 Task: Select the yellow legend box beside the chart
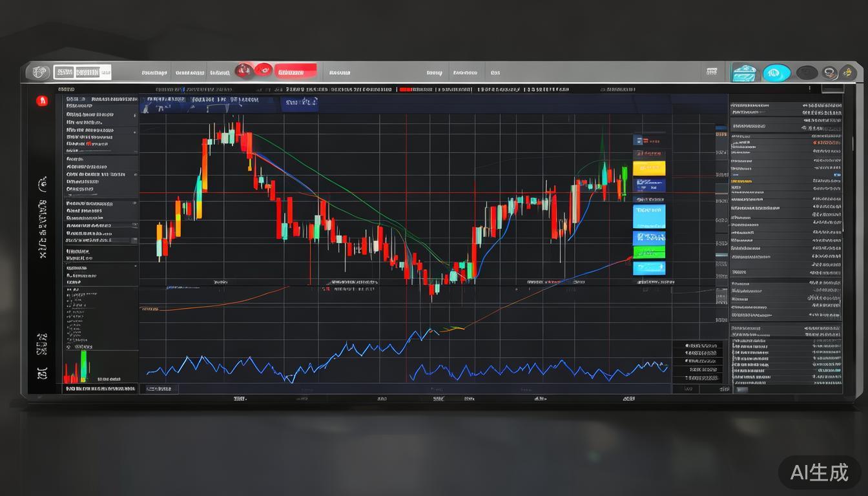pyautogui.click(x=649, y=169)
